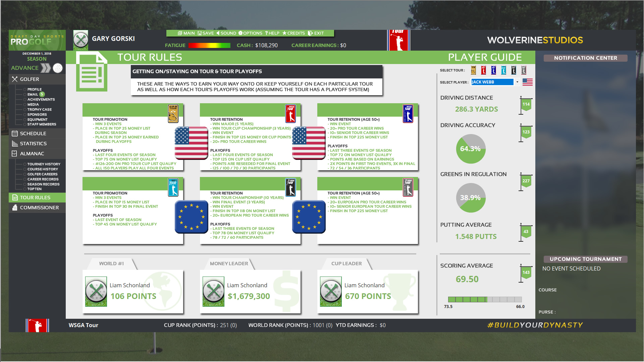This screenshot has height=362, width=644.
Task: Click the scoring average progress bar
Action: point(484,299)
